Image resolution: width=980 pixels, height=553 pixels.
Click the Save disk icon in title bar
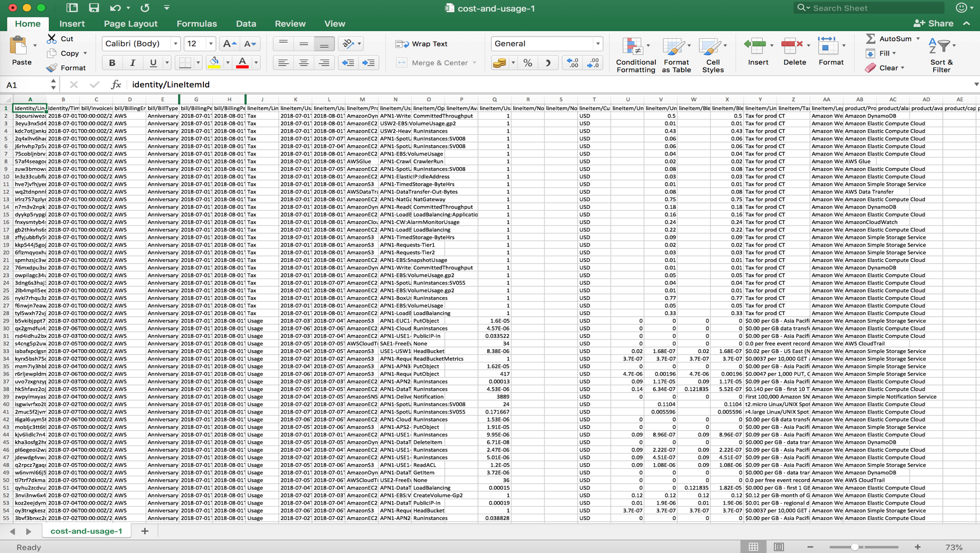94,8
